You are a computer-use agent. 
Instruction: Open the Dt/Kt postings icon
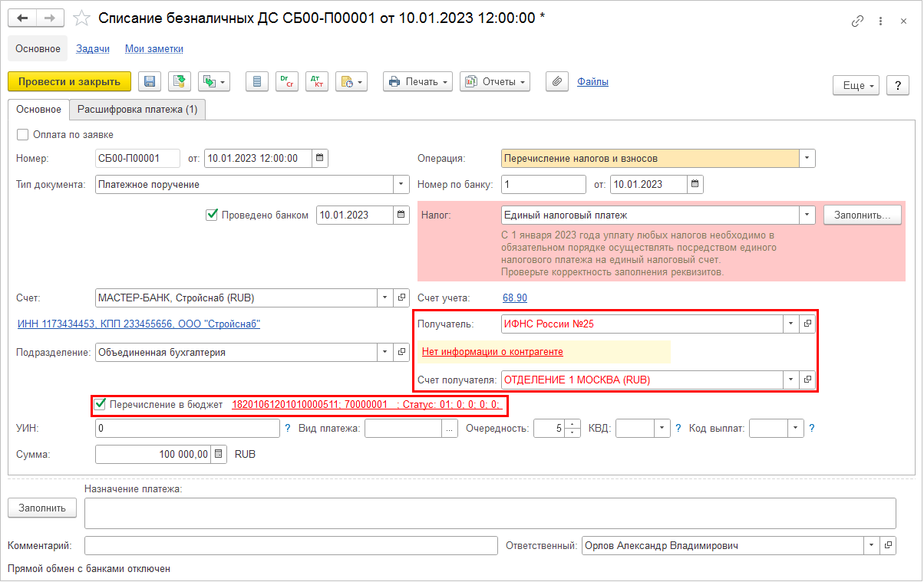tap(317, 82)
